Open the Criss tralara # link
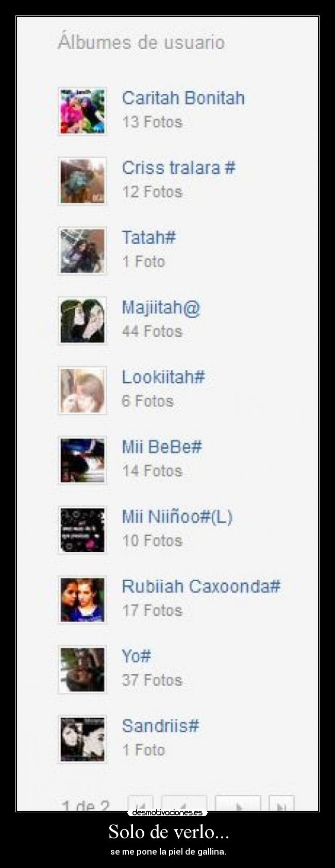The image size is (335, 868). (178, 168)
